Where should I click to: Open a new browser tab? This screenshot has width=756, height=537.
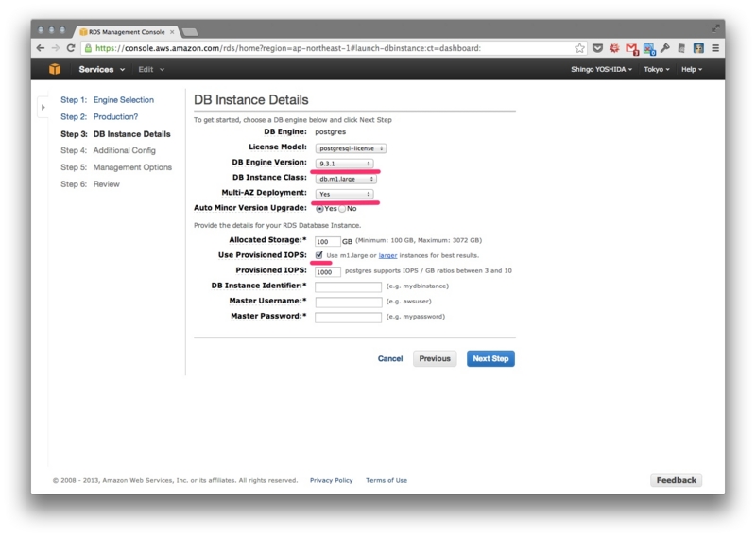(x=190, y=32)
